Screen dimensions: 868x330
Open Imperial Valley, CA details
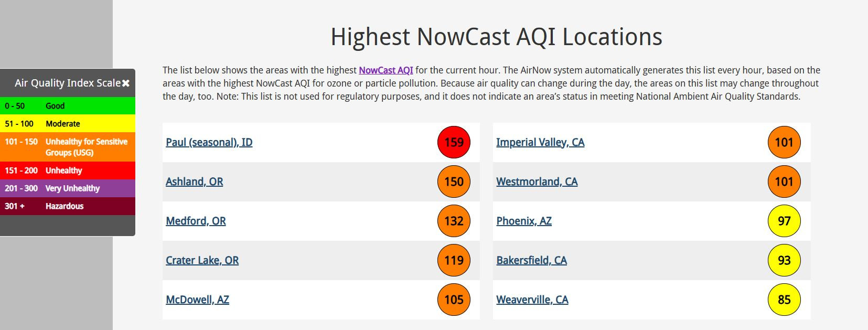540,142
